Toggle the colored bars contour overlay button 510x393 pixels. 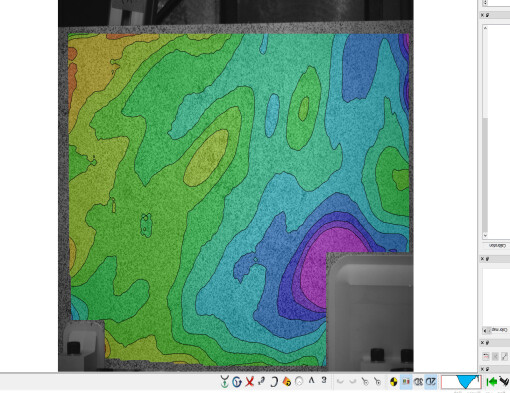coord(406,382)
